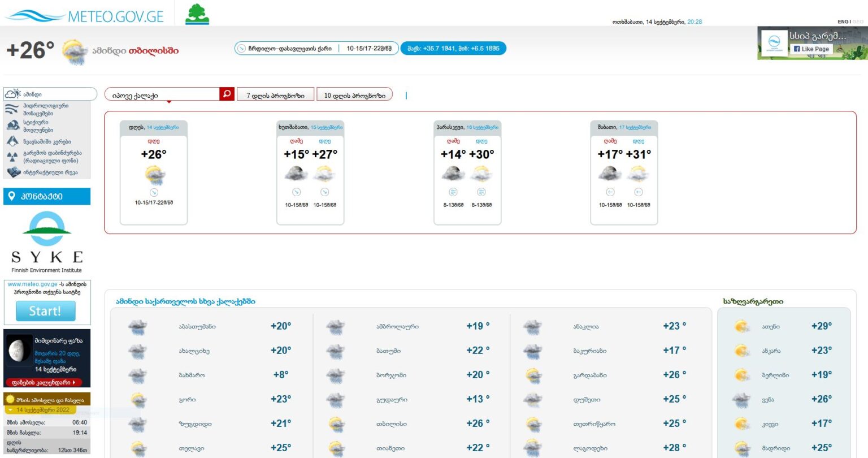Click the avalanche-prone slopes mountain icon
The image size is (868, 458).
12,141
